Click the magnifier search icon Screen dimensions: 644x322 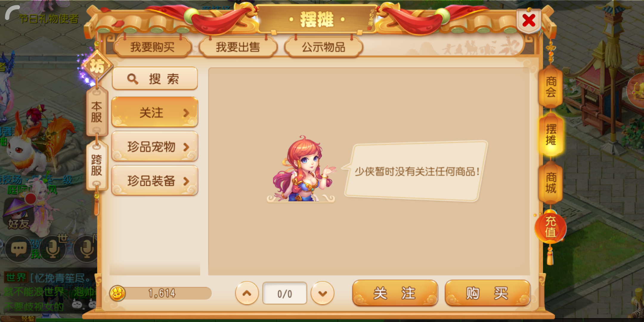133,79
